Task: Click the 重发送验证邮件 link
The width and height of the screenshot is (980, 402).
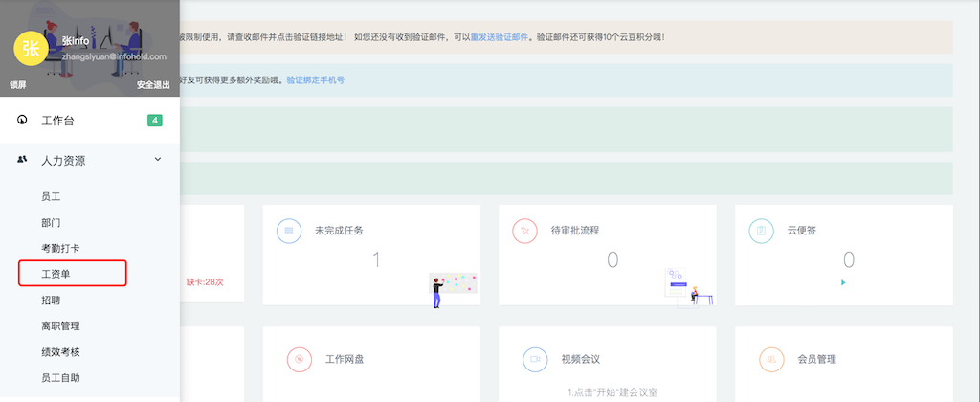Action: (x=500, y=37)
